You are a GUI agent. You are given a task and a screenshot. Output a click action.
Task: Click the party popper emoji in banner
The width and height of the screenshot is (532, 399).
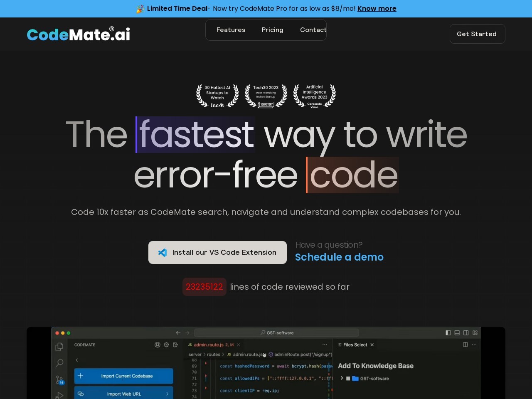tap(140, 9)
